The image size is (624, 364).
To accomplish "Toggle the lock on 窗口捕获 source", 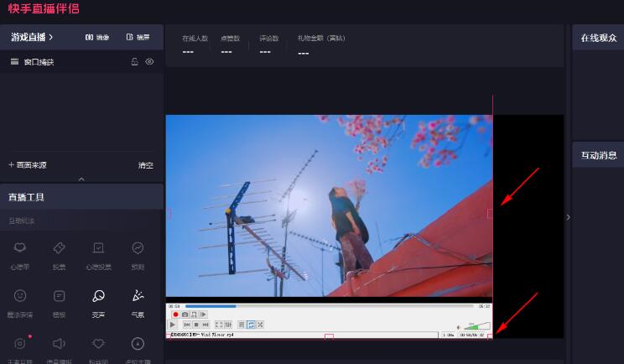I will tap(135, 62).
